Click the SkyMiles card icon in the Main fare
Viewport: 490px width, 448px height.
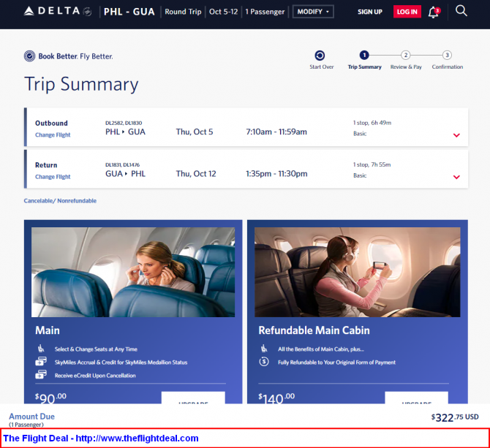click(x=41, y=362)
